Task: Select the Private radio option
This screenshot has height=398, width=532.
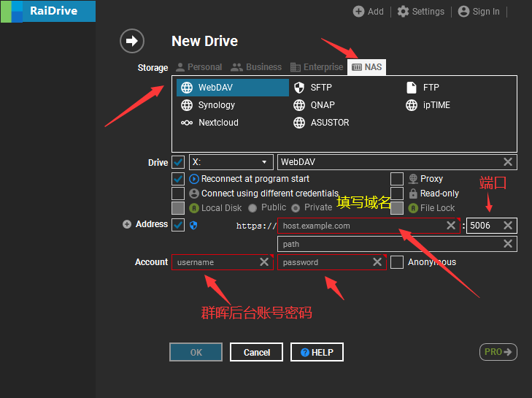Action: (x=296, y=208)
